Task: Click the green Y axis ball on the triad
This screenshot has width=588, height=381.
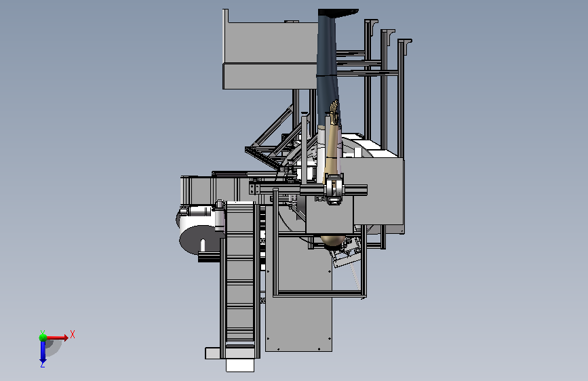Action: (x=43, y=337)
